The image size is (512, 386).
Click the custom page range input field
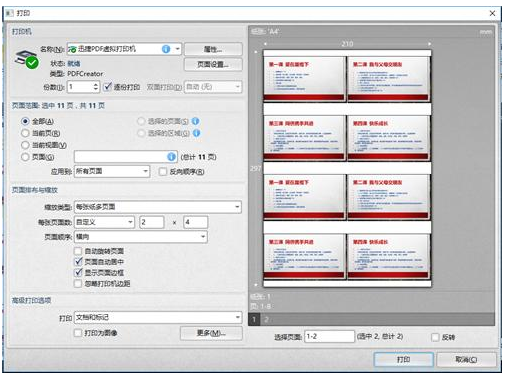(x=125, y=157)
